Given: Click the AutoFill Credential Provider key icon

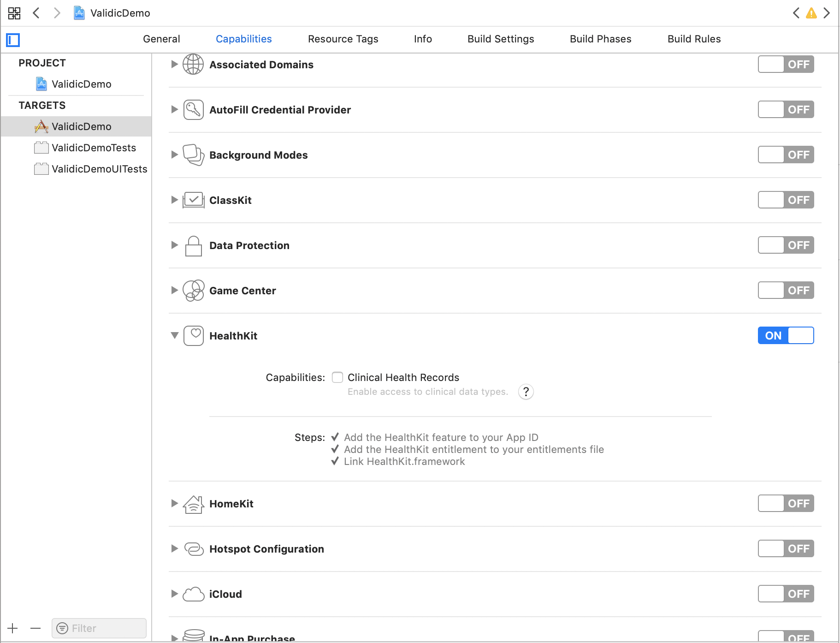Looking at the screenshot, I should click(x=193, y=110).
